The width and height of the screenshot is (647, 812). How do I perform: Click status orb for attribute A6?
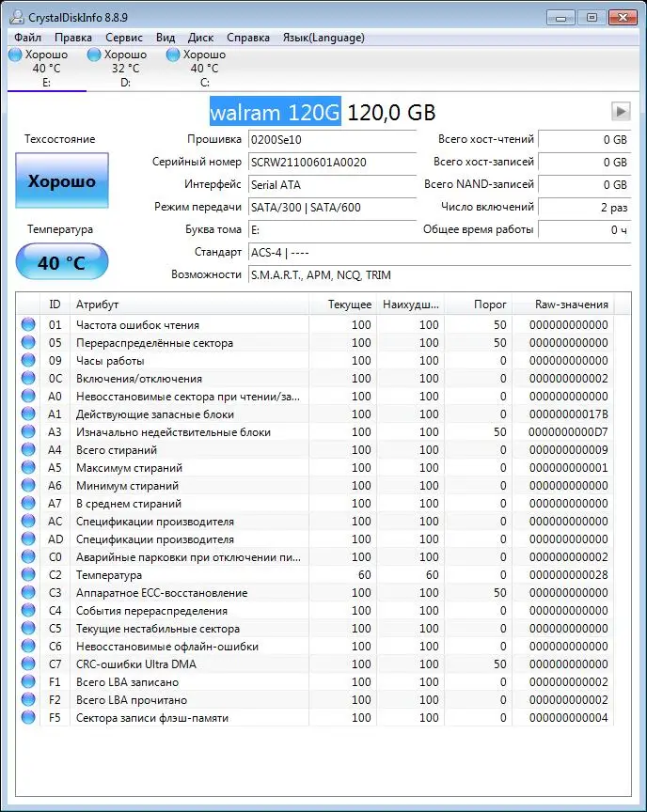point(28,485)
